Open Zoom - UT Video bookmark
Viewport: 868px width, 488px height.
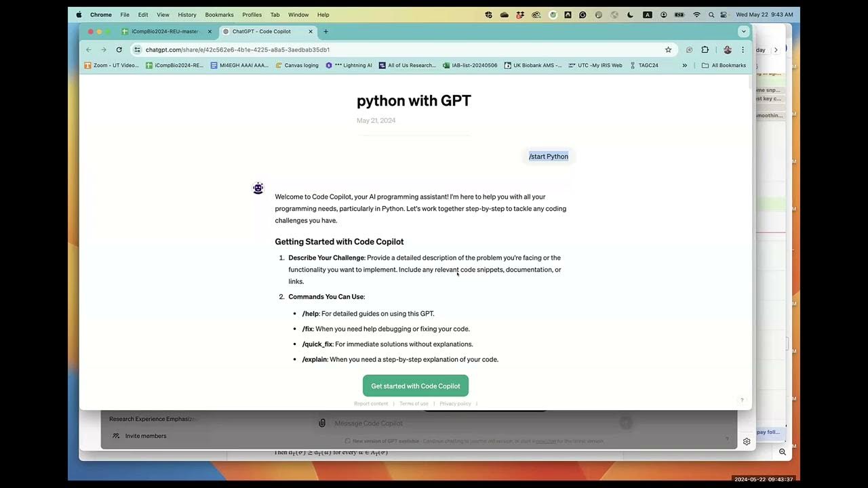click(111, 66)
